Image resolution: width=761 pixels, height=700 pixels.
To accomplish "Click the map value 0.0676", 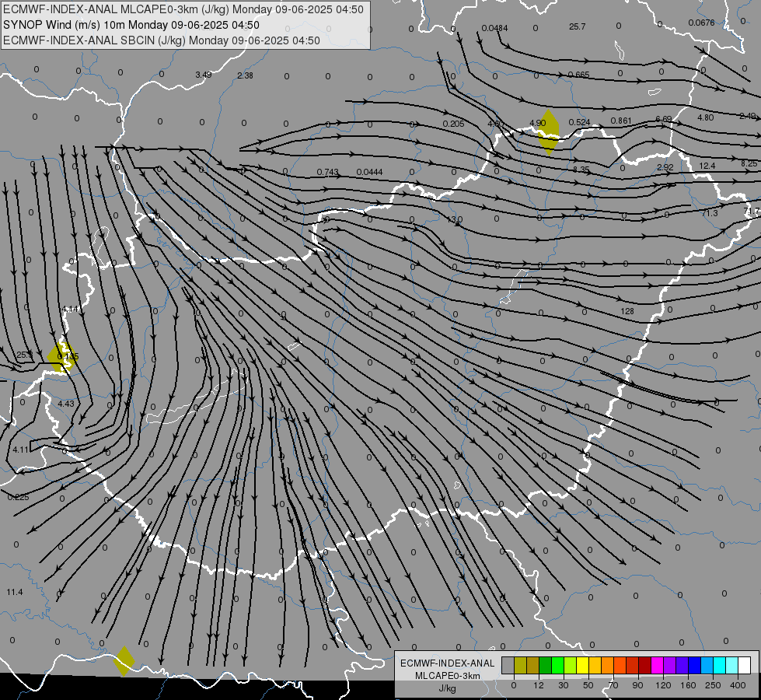I will 701,23.
